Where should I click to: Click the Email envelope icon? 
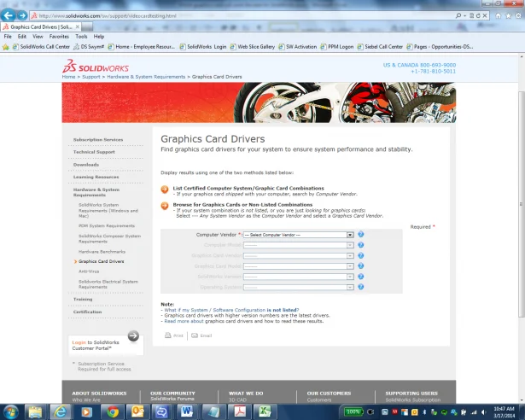tap(195, 335)
